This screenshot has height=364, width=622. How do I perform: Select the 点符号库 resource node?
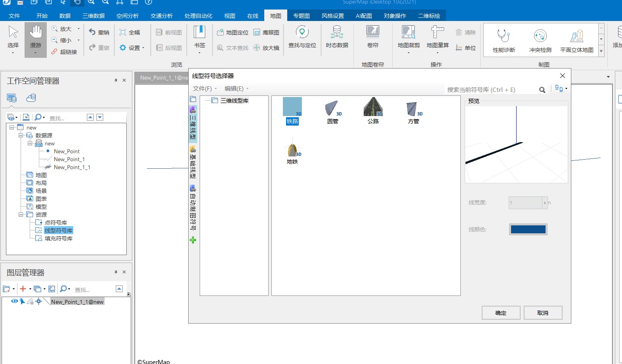tap(56, 223)
